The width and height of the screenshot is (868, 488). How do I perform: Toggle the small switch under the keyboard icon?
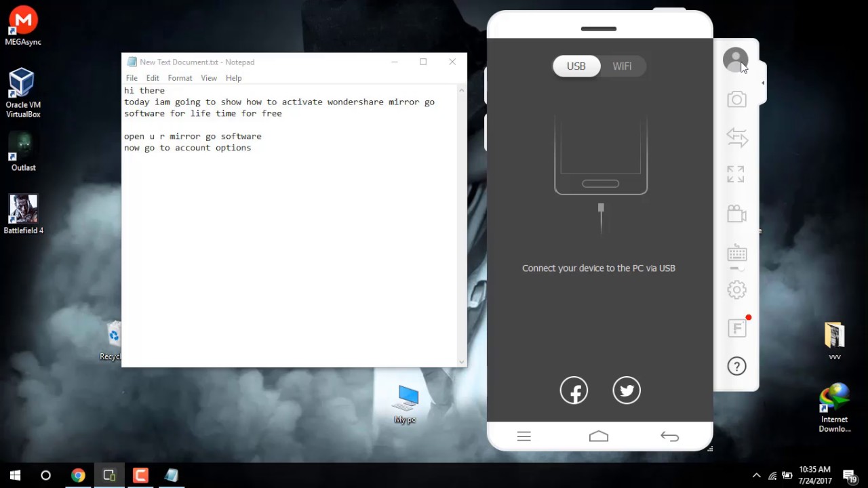(x=736, y=269)
